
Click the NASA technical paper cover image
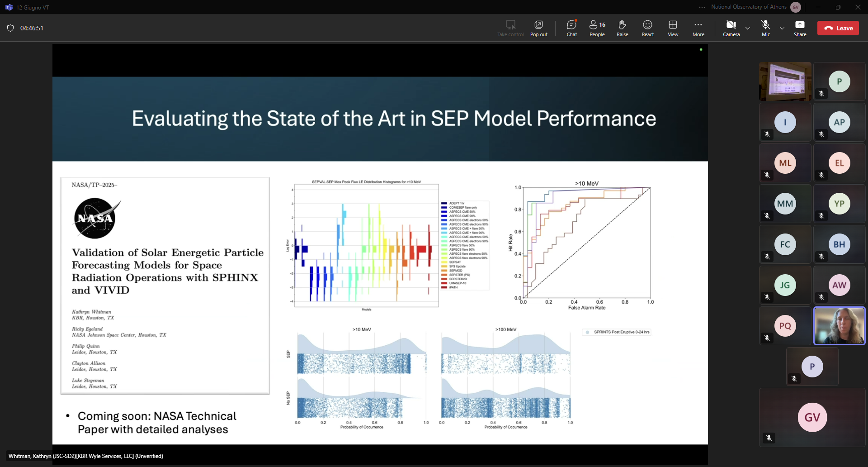[165, 286]
